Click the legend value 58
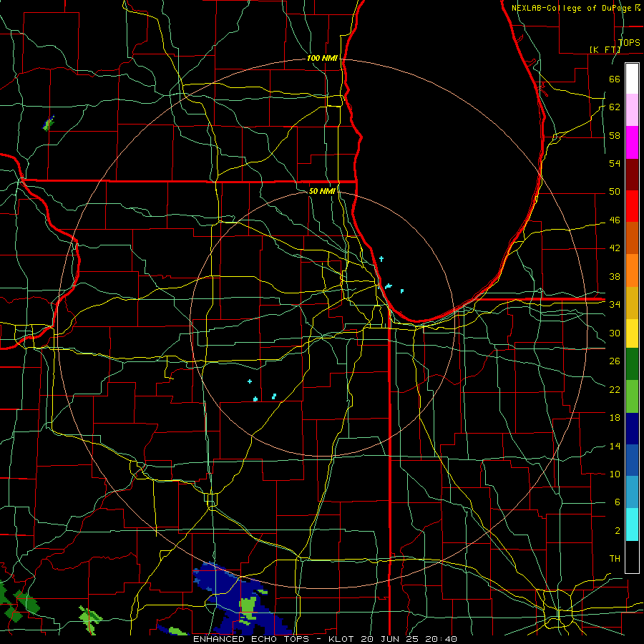Image resolution: width=644 pixels, height=644 pixels. click(x=615, y=135)
